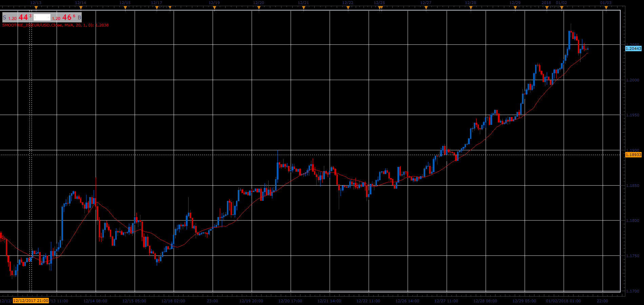Viewport: 644px width, 305px height.
Task: Click the 12/20 17:00 time axis label
Action: [x=290, y=301]
